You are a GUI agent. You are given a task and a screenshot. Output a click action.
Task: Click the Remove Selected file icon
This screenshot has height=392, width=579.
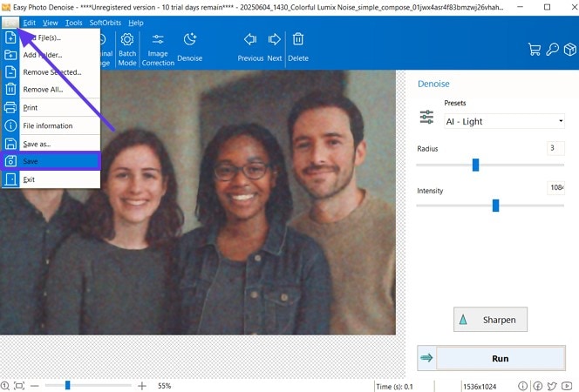pos(10,72)
